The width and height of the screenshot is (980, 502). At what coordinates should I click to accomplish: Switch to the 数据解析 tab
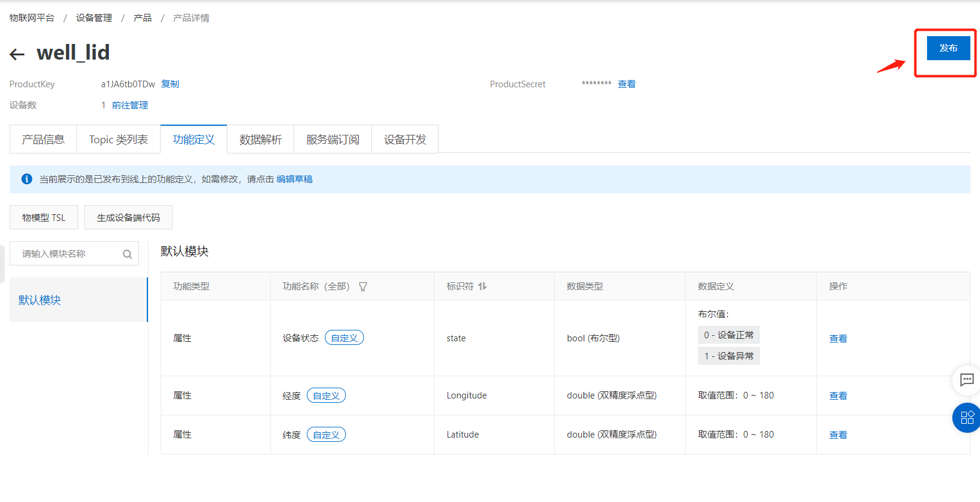260,140
